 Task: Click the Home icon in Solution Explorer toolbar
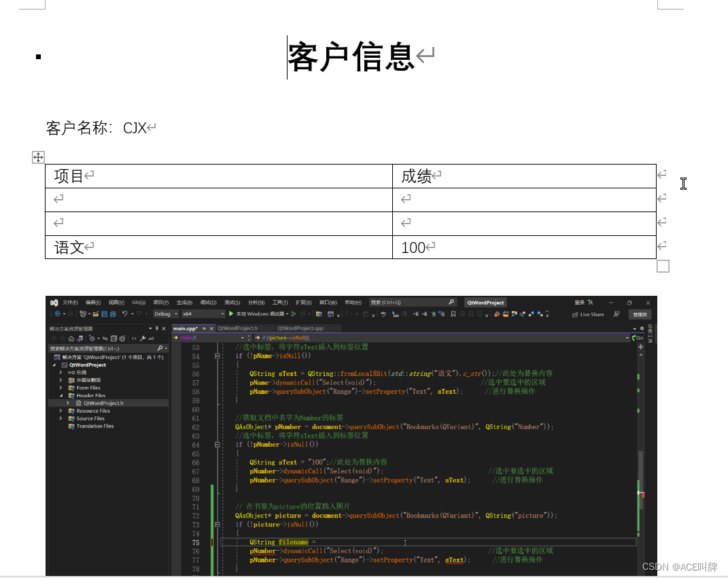(x=71, y=339)
